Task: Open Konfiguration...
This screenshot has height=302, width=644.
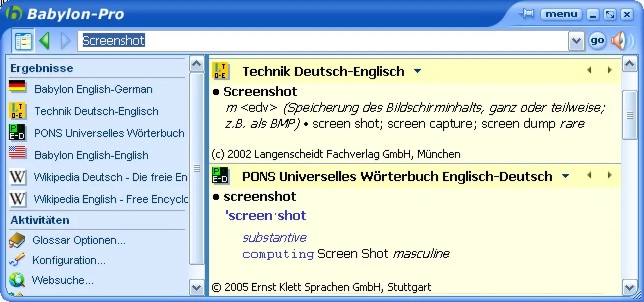Action: 69,261
